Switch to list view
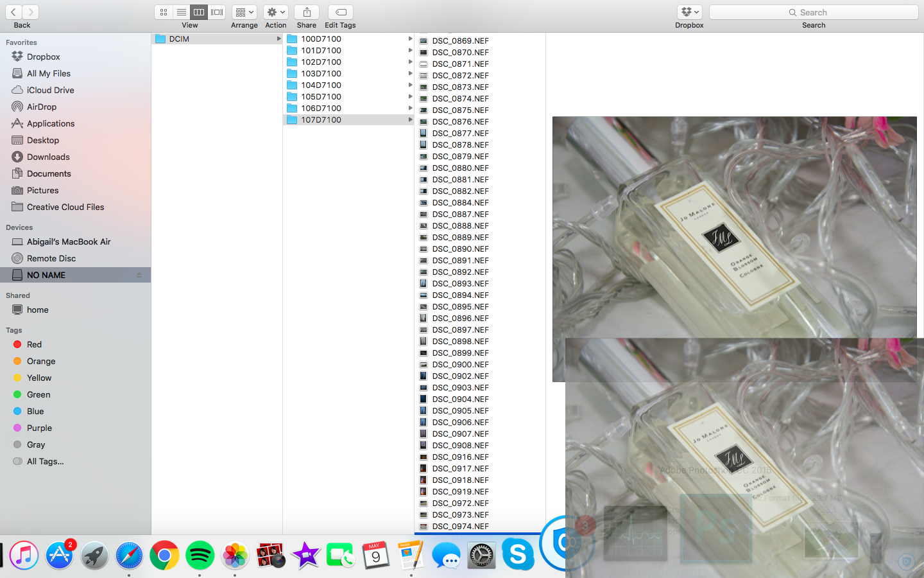924x578 pixels. [182, 12]
